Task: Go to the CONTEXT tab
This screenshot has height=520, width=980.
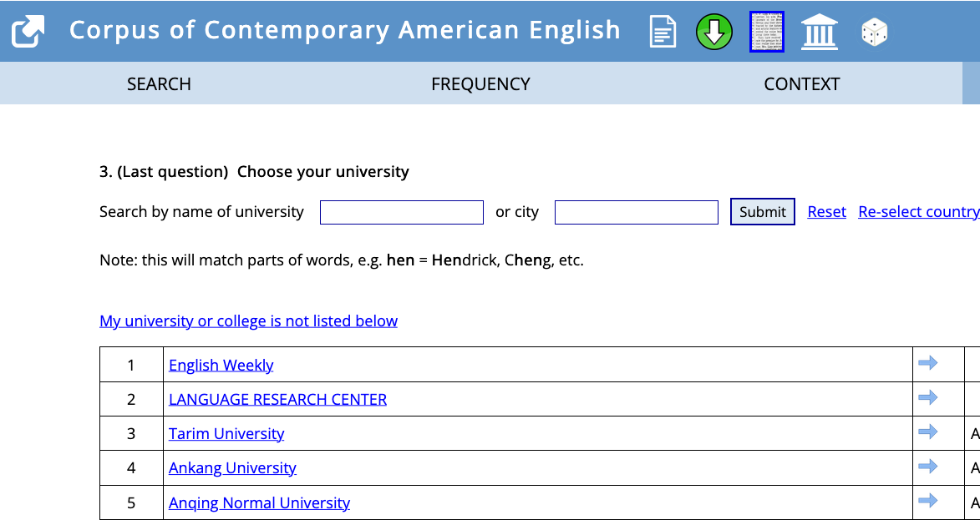Action: pyautogui.click(x=801, y=83)
